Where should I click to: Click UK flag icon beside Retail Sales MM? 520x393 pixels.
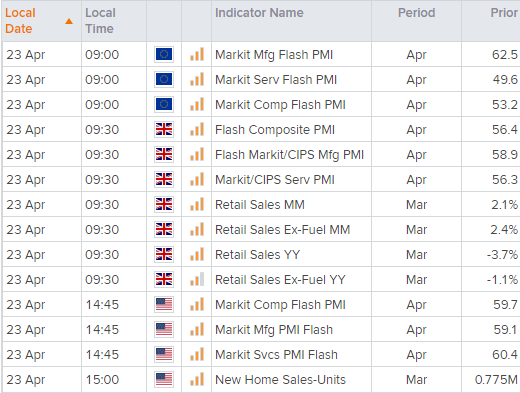pyautogui.click(x=164, y=204)
